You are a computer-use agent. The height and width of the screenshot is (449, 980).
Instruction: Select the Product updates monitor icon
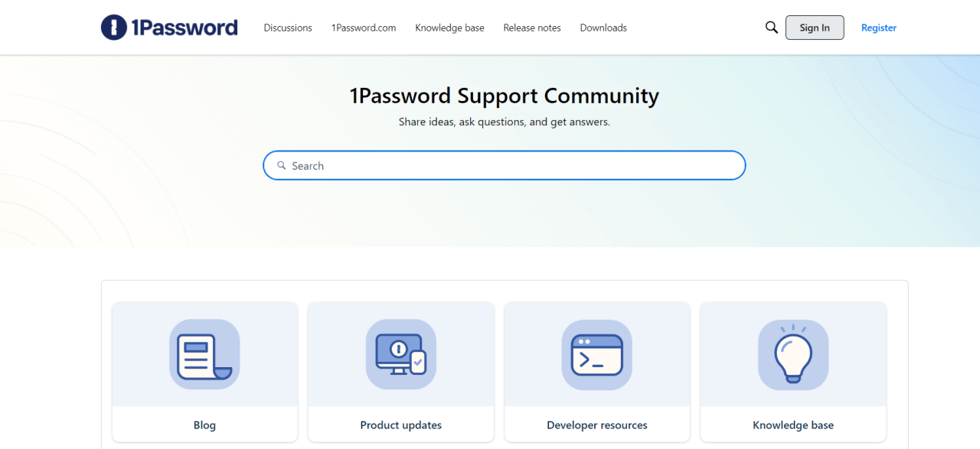coord(400,354)
